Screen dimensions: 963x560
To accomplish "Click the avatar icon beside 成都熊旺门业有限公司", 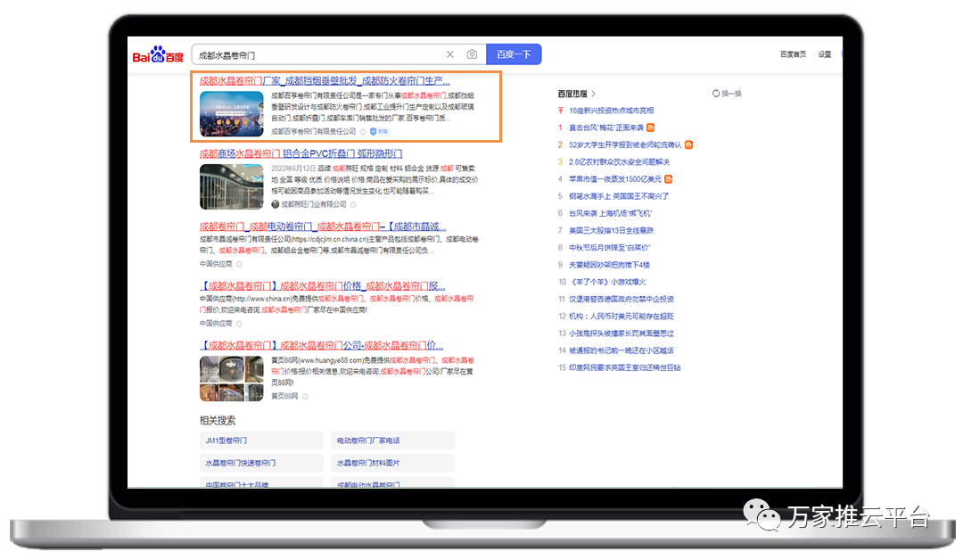I will 276,204.
